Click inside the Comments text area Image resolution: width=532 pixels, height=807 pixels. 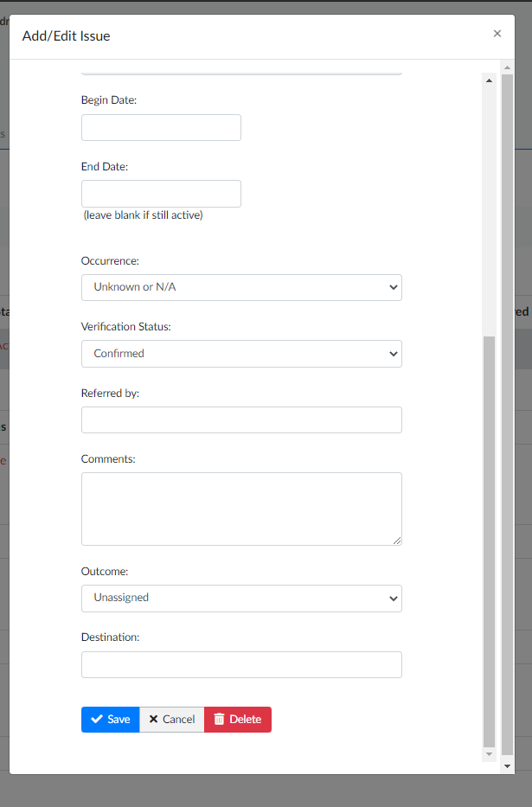click(x=241, y=508)
